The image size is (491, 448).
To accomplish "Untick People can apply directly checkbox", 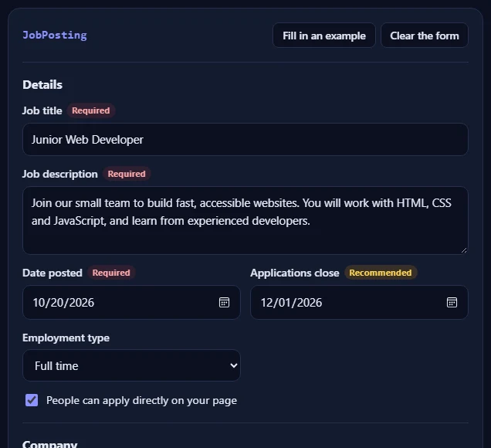I will pos(32,400).
